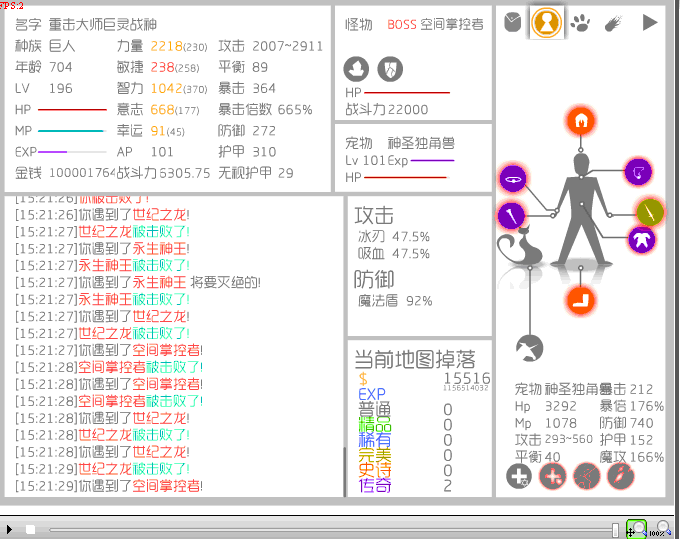The height and width of the screenshot is (539, 680).
Task: Click the red cracked lightning skill icon
Action: 587,476
